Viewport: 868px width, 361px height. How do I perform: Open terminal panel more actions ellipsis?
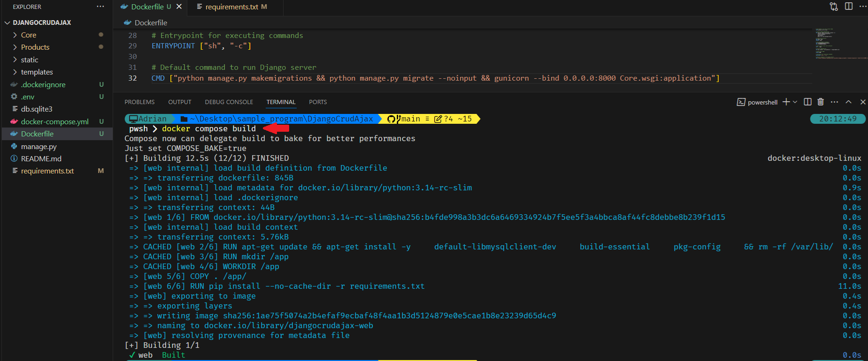click(x=834, y=102)
